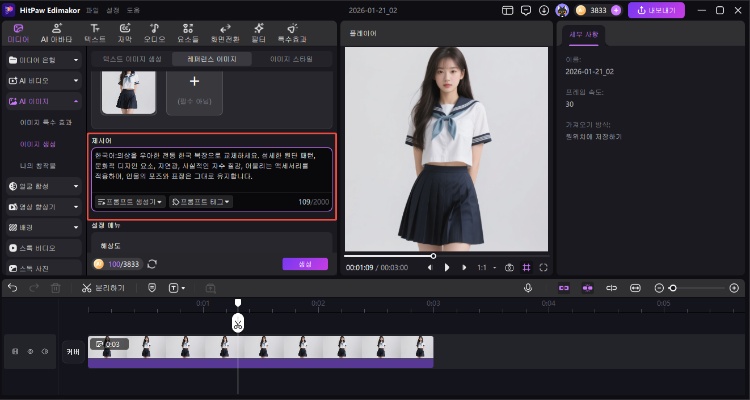Click the uploaded reference image thumbnail
Viewport: 750px width, 400px height.
(x=129, y=92)
